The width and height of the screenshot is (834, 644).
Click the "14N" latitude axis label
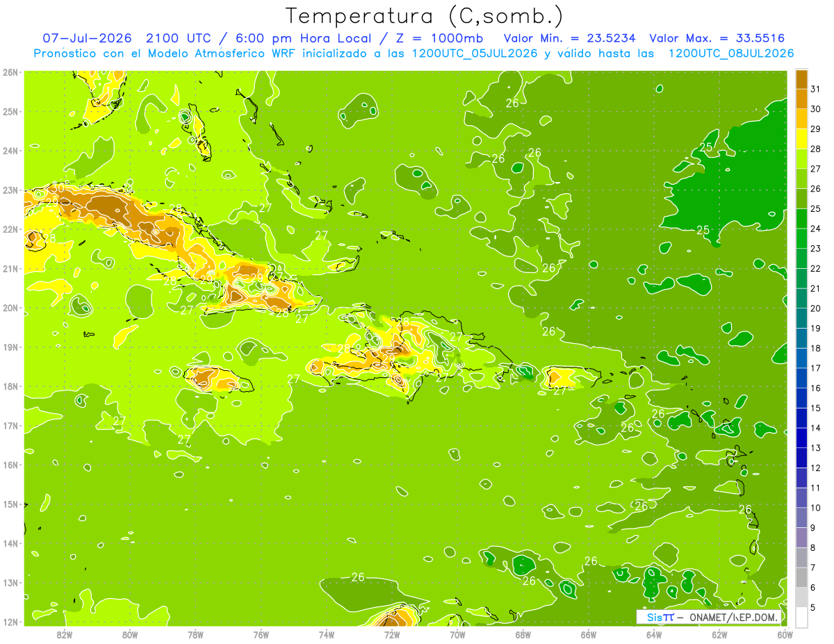click(x=10, y=543)
